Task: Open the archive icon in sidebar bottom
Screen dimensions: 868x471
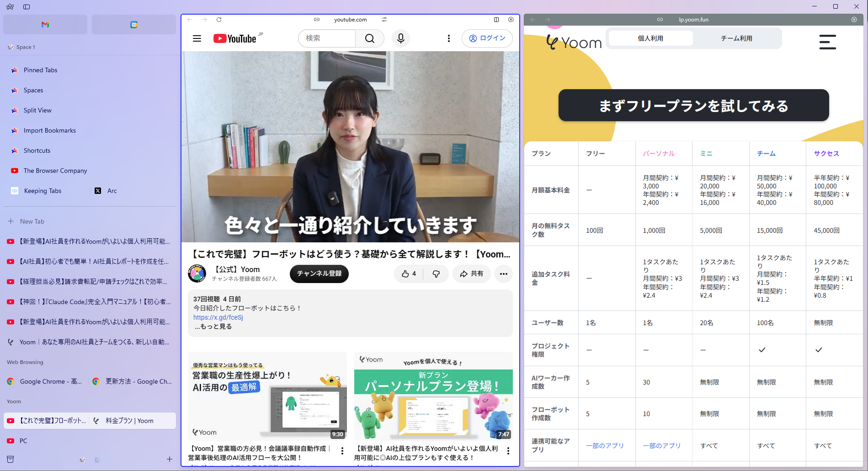Action: 11,459
